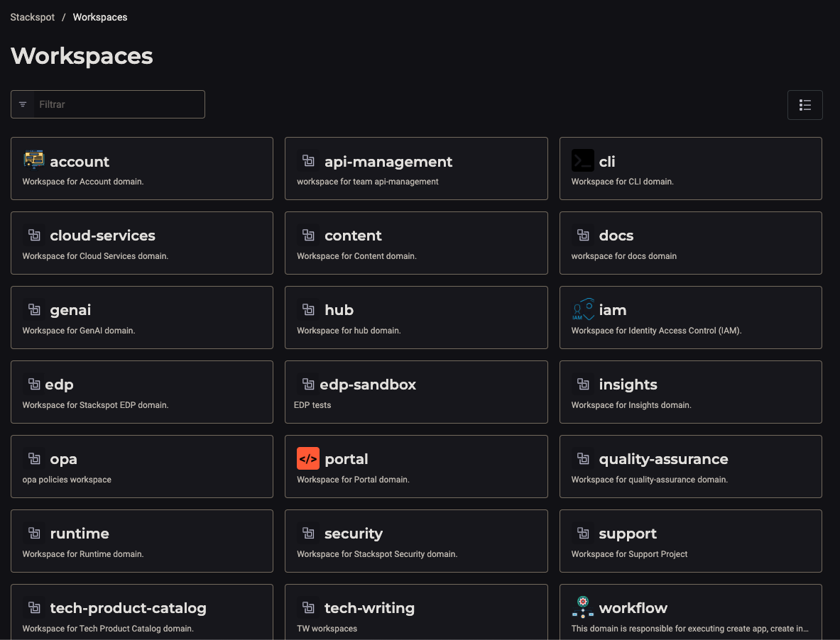Click the orange portal code icon
Viewport: 840px width, 640px height.
308,458
